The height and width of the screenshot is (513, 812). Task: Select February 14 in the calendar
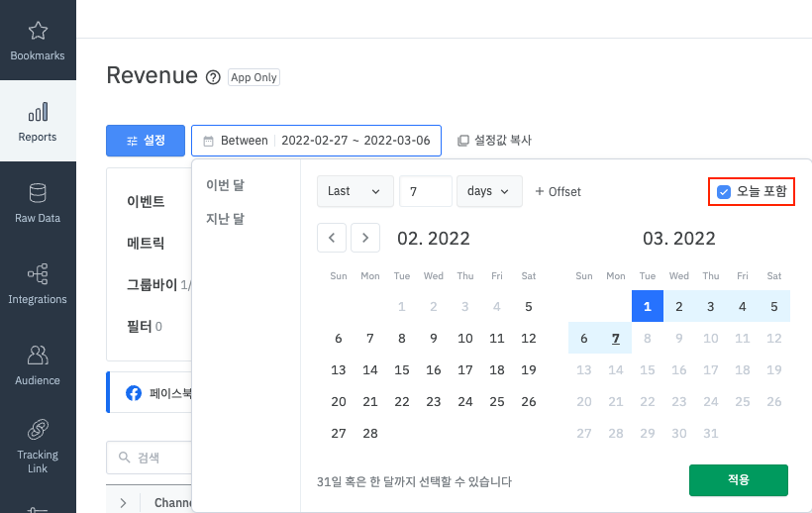[x=369, y=369]
